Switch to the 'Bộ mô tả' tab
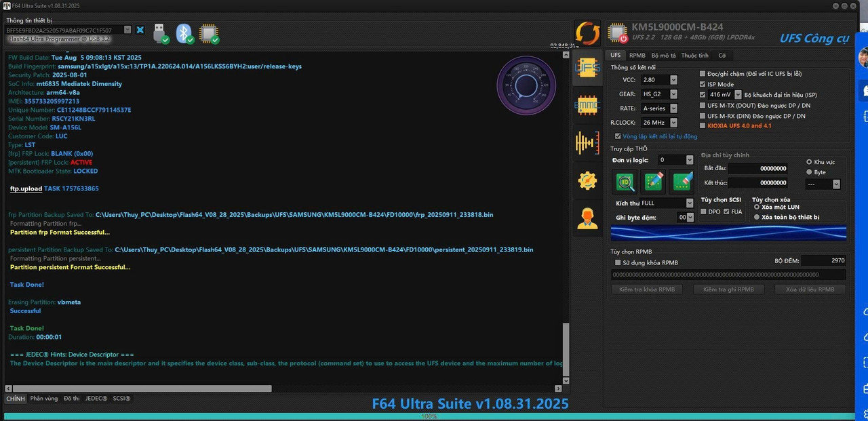 click(663, 56)
